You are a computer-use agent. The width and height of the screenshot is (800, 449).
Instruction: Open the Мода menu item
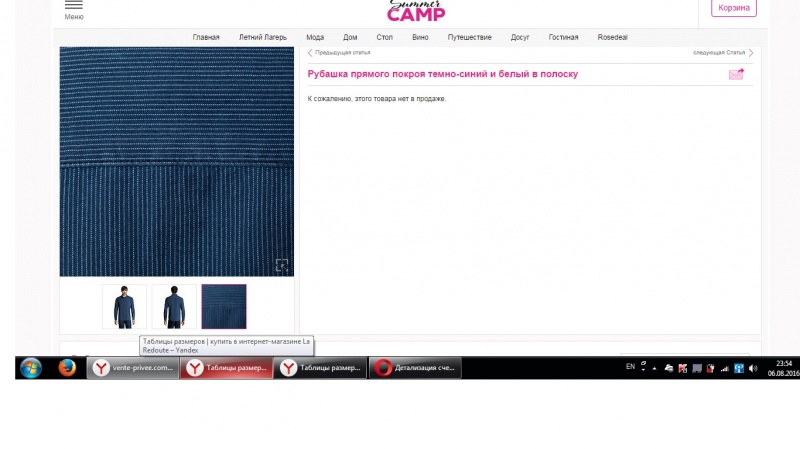pyautogui.click(x=315, y=37)
